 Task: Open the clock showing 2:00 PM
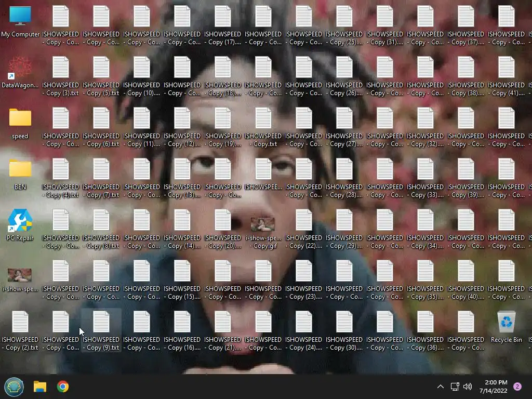(494, 387)
